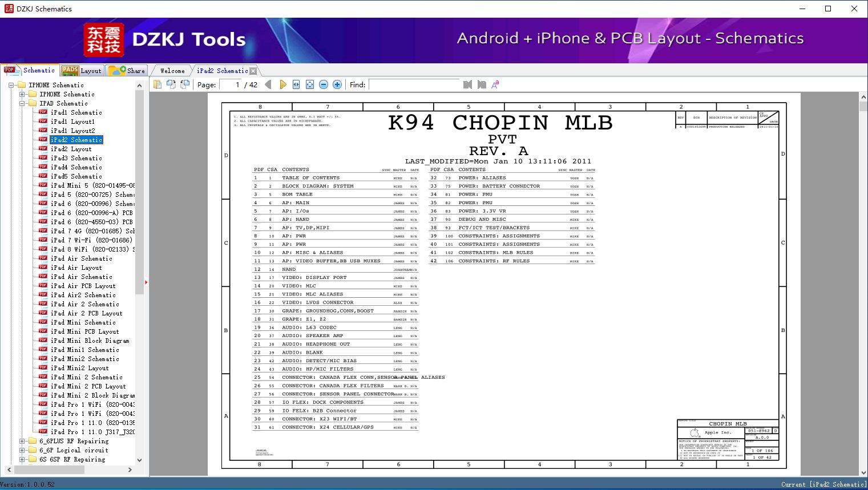
Task: Toggle match case search icon
Action: coord(495,84)
